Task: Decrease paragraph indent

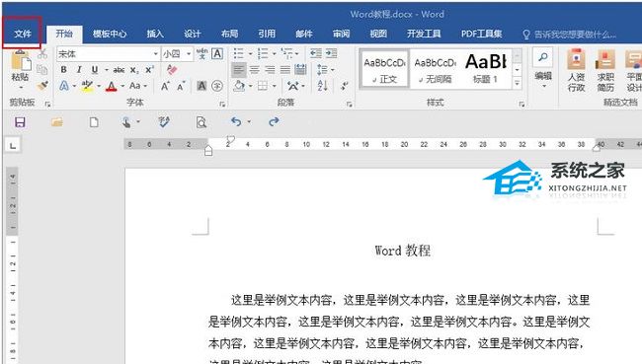Action: point(316,53)
